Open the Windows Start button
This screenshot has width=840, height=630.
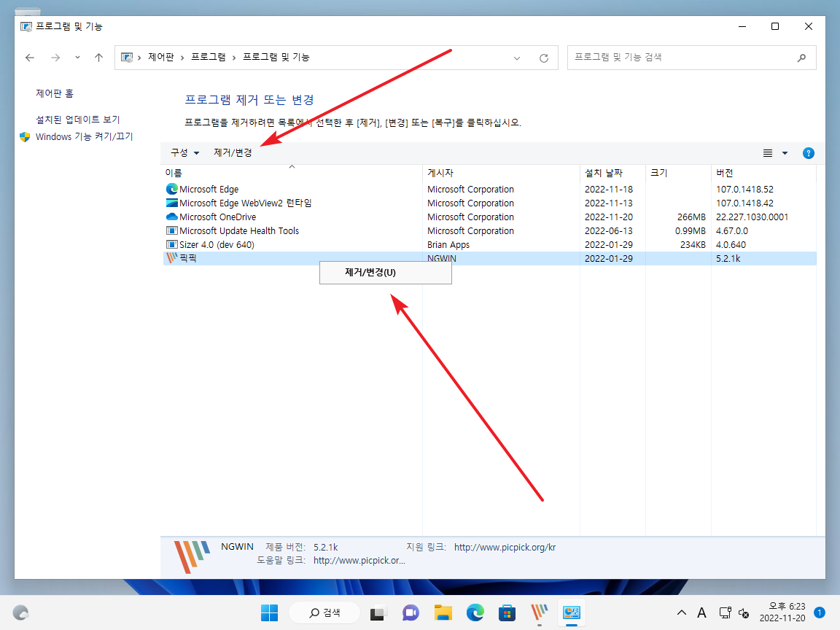[x=270, y=612]
